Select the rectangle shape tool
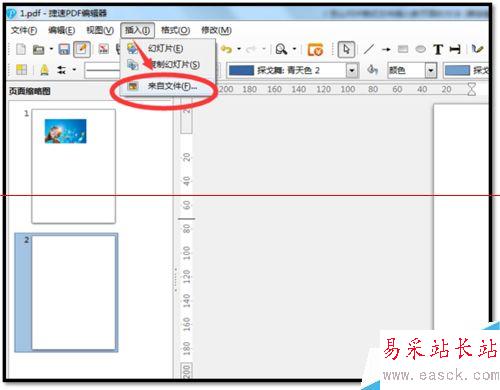The image size is (500, 390). pos(403,49)
